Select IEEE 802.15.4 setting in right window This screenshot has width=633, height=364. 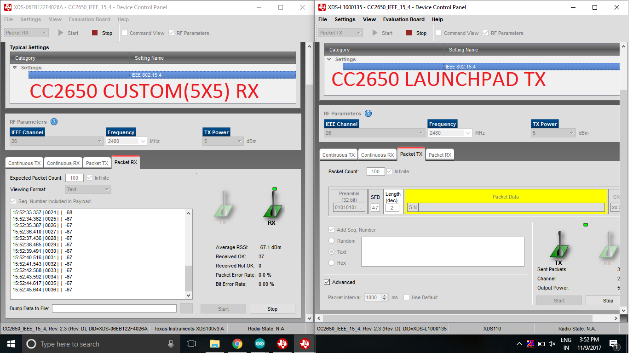[x=481, y=67]
